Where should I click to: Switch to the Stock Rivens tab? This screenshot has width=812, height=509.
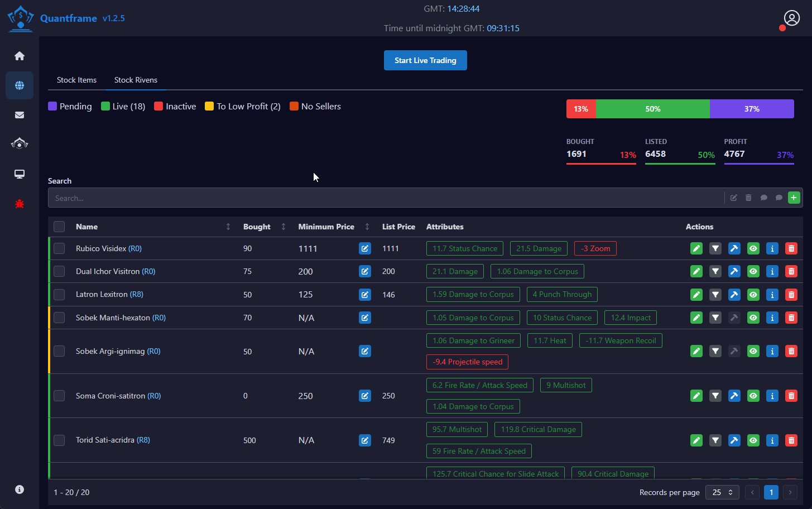pos(136,80)
